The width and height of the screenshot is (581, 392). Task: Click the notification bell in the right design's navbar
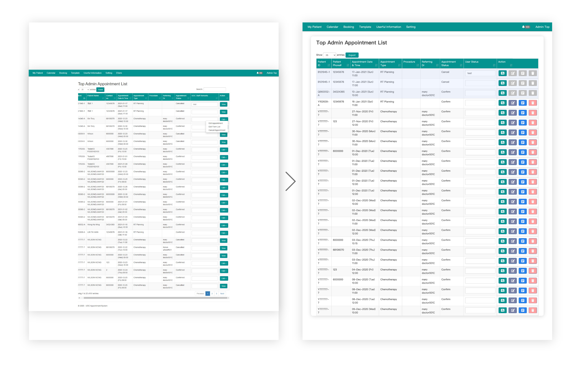pyautogui.click(x=523, y=27)
